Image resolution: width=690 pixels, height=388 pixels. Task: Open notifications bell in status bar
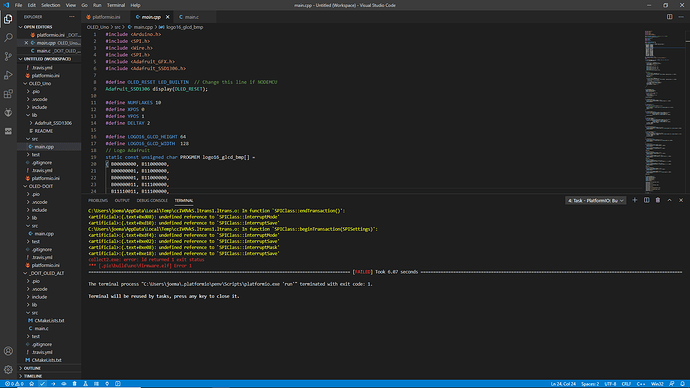(x=683, y=384)
